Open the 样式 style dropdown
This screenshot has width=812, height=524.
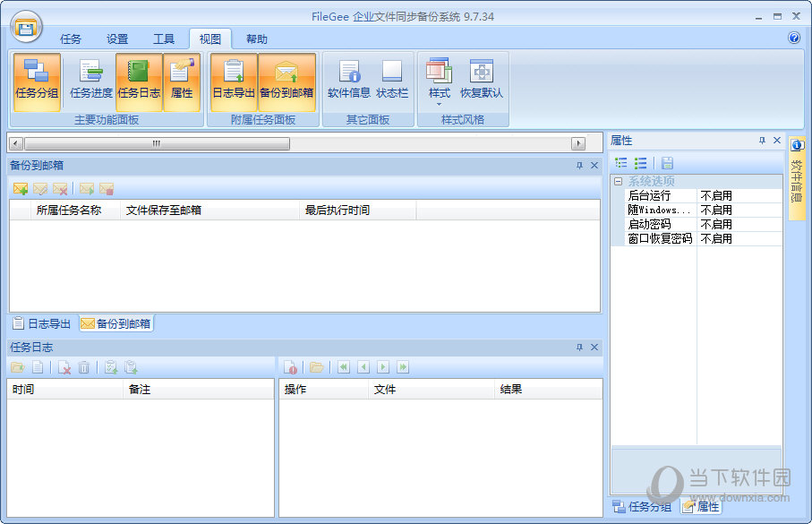[x=440, y=82]
